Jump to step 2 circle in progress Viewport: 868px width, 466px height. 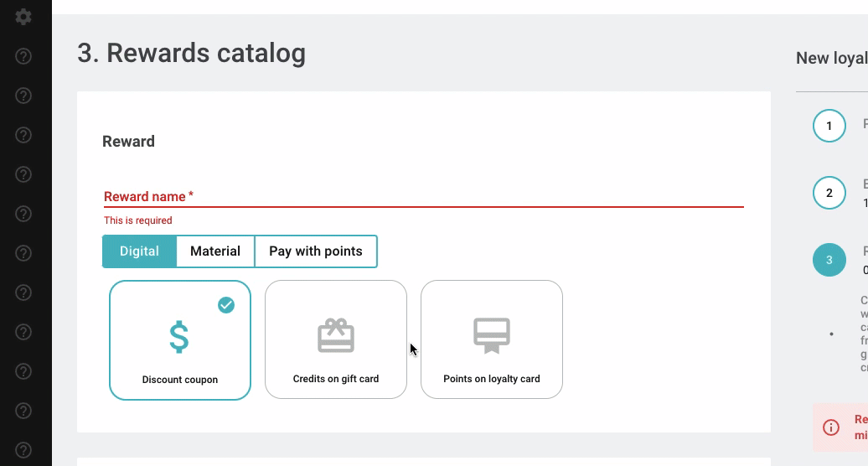pos(829,193)
